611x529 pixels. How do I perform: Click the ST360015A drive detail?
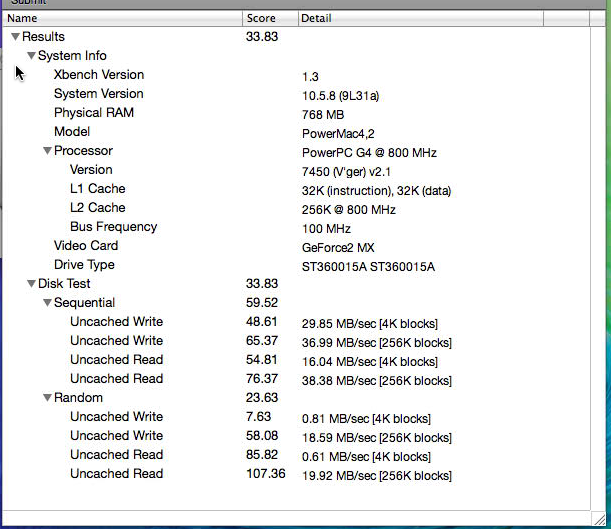click(x=368, y=267)
